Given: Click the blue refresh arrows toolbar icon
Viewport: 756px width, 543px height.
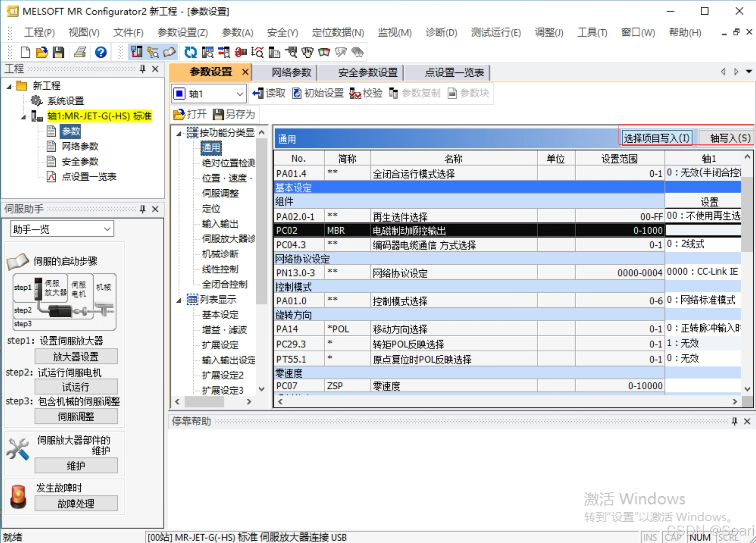Looking at the screenshot, I should 190,52.
